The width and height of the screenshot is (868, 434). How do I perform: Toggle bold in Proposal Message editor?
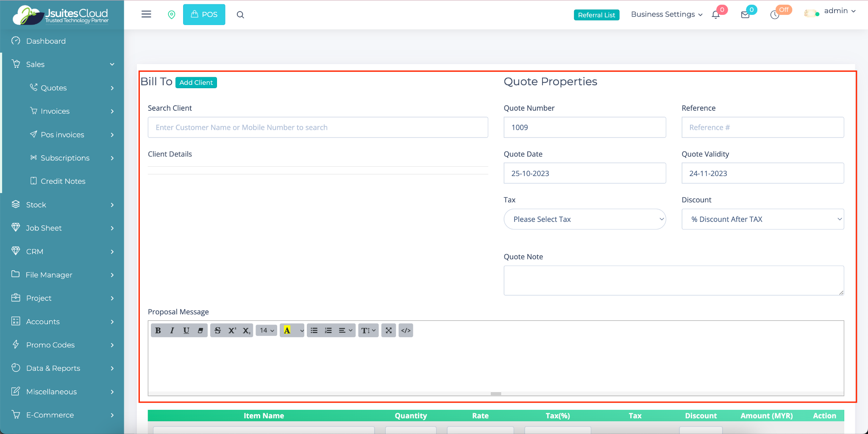(x=158, y=330)
